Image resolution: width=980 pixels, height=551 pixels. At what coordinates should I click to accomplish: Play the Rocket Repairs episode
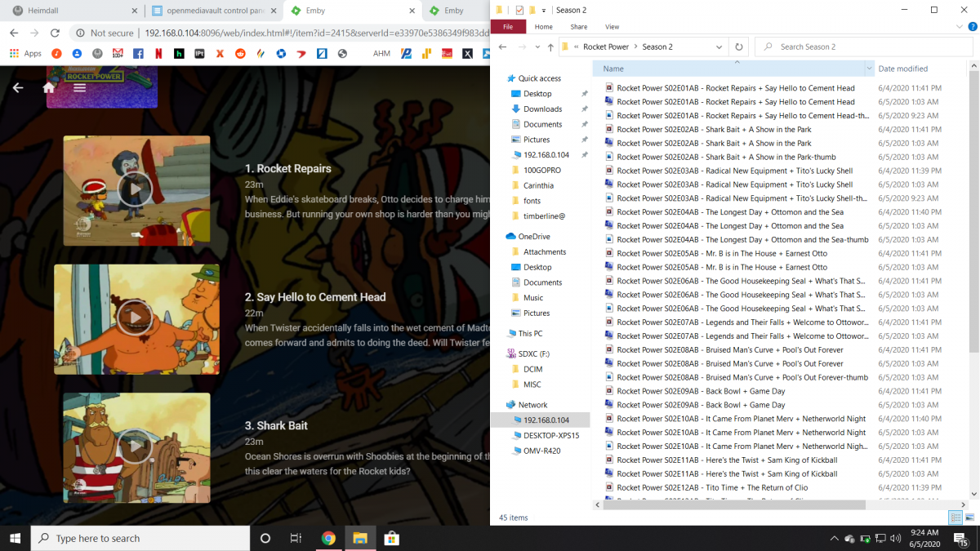(x=136, y=190)
